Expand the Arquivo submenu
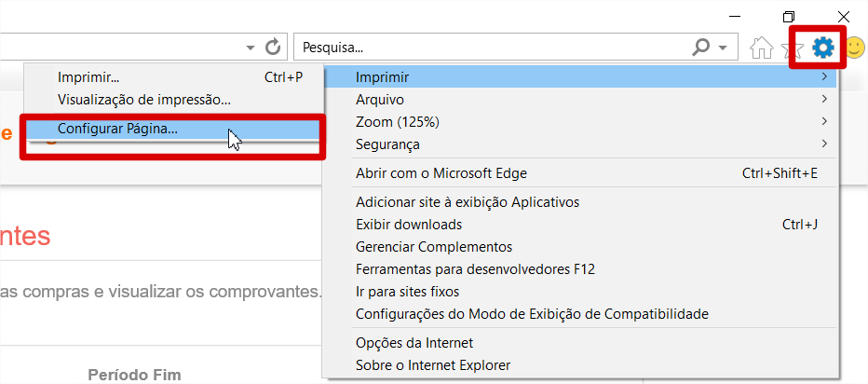Viewport: 868px width, 384px height. click(580, 100)
